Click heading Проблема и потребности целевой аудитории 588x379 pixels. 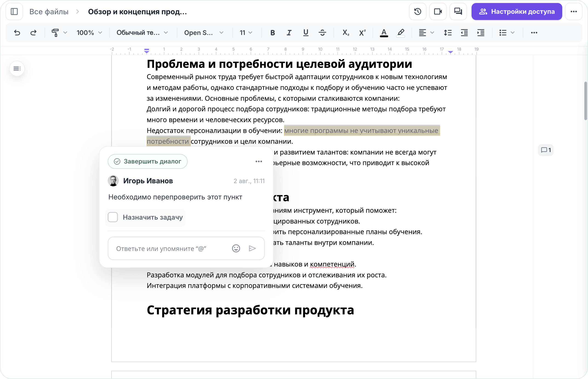click(x=279, y=64)
